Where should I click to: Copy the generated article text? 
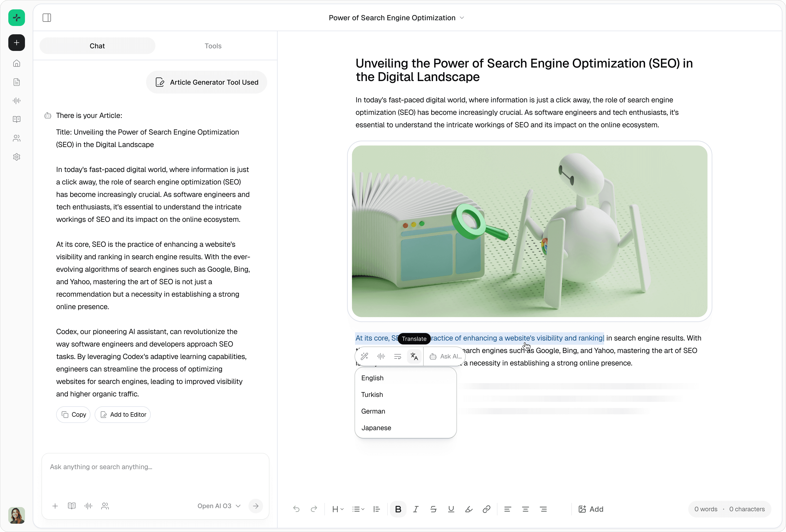(73, 414)
